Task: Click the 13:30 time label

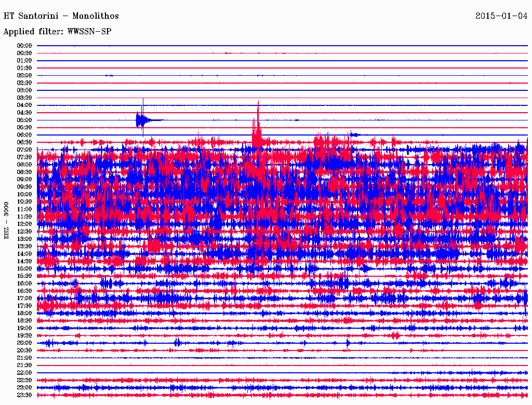Action: click(x=24, y=246)
